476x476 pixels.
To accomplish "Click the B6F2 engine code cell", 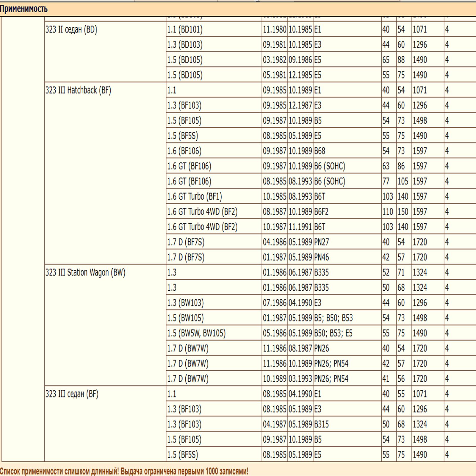I will (x=321, y=212).
